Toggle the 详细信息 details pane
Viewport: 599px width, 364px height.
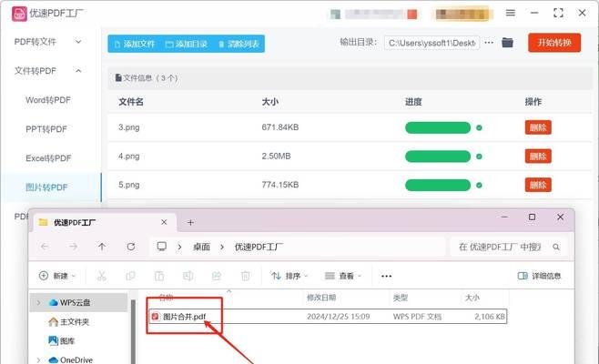[539, 276]
